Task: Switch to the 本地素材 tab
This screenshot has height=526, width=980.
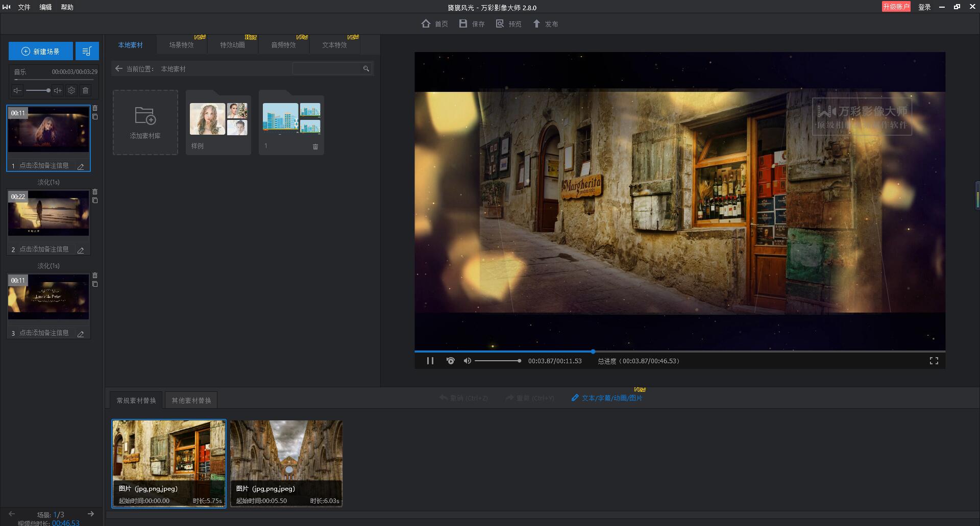Action: pyautogui.click(x=131, y=45)
